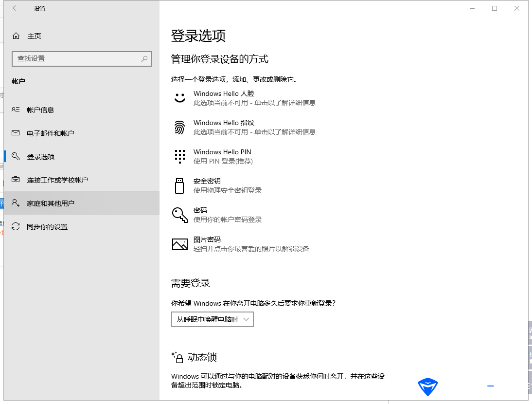532x404 pixels.
Task: Click the blue minus button near shield
Action: (490, 386)
